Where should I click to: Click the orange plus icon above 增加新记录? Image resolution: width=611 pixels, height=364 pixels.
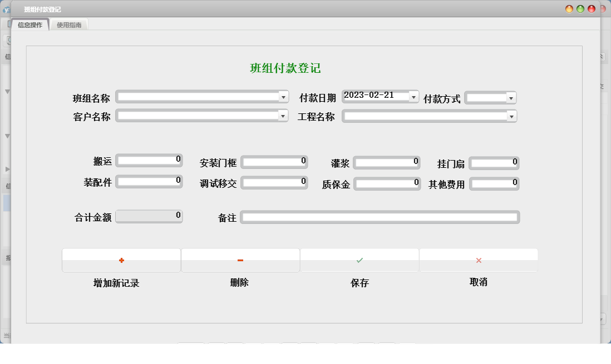tap(121, 260)
